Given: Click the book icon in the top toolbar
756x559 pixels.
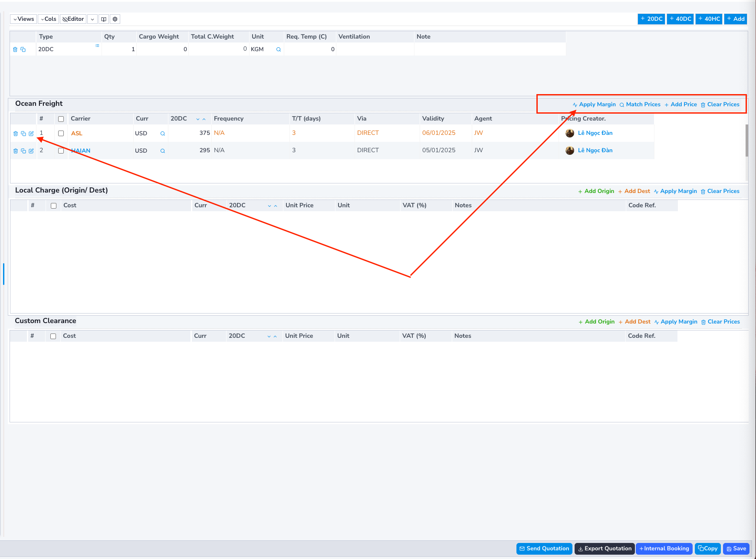Looking at the screenshot, I should click(103, 19).
